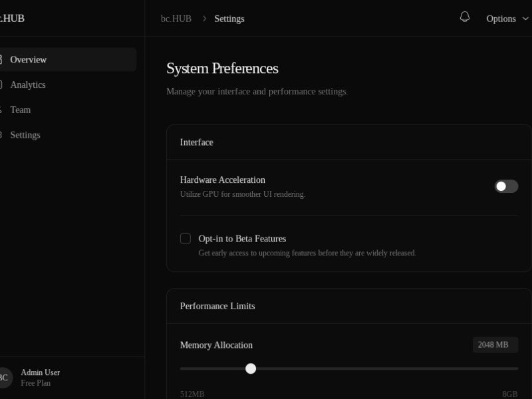This screenshot has width=532, height=399.
Task: Check Opt-in to Beta Features checkbox
Action: tap(186, 238)
